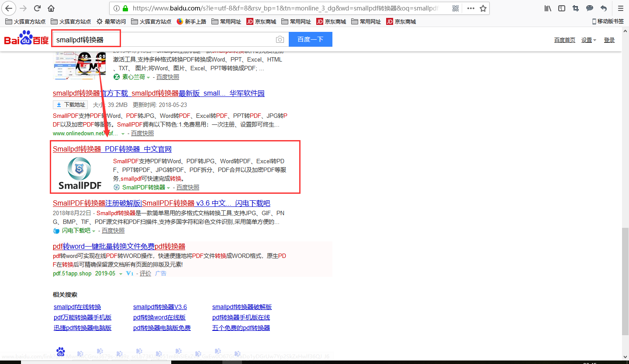Expand arrow beside 素心兰荷
629x364 pixels.
click(148, 77)
